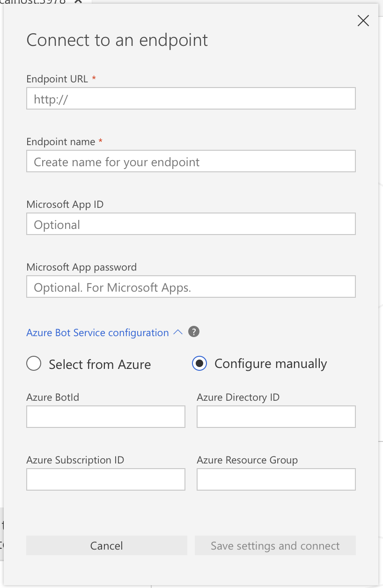The image size is (383, 588).
Task: Close the Connect to an endpoint dialog
Action: (363, 21)
